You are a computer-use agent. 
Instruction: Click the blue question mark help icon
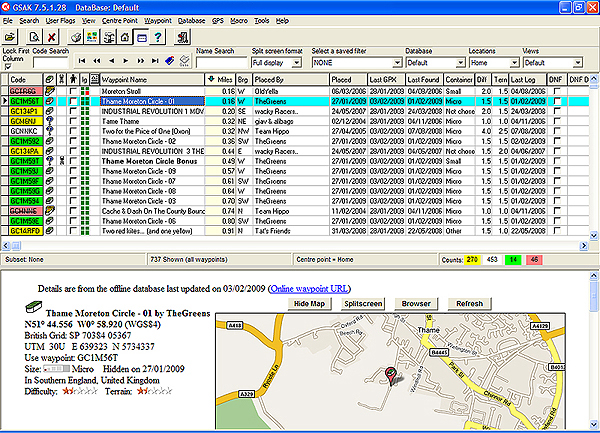[158, 37]
